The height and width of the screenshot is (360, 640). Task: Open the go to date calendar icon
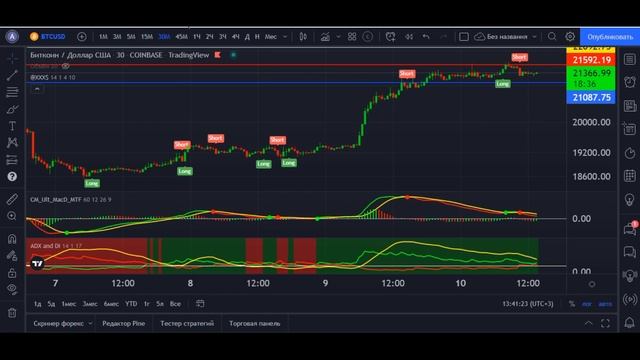coord(200,304)
